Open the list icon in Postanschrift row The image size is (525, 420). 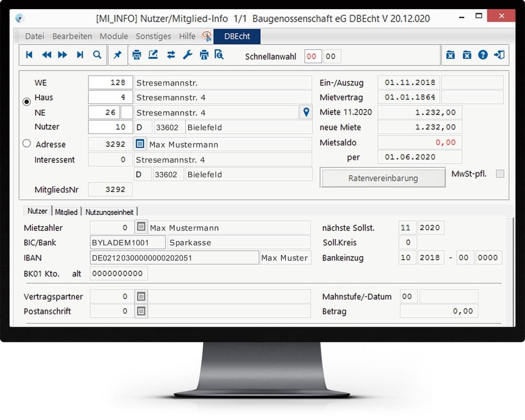pyautogui.click(x=141, y=311)
